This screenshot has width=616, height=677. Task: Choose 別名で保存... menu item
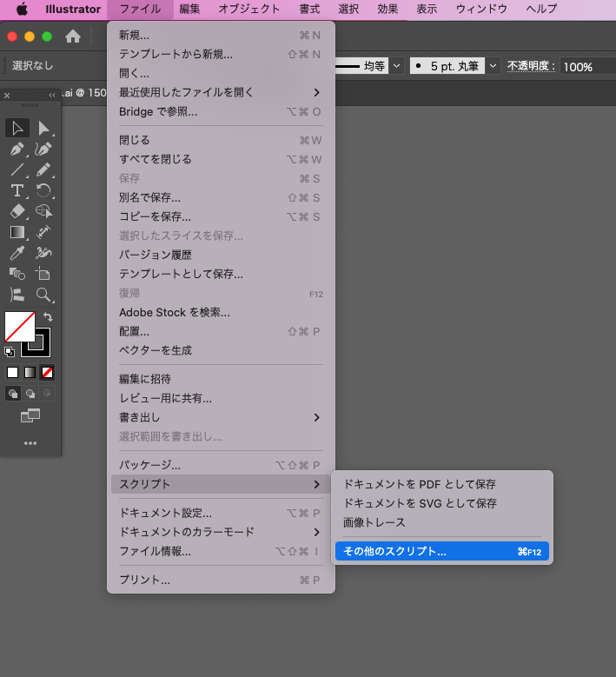click(x=221, y=198)
